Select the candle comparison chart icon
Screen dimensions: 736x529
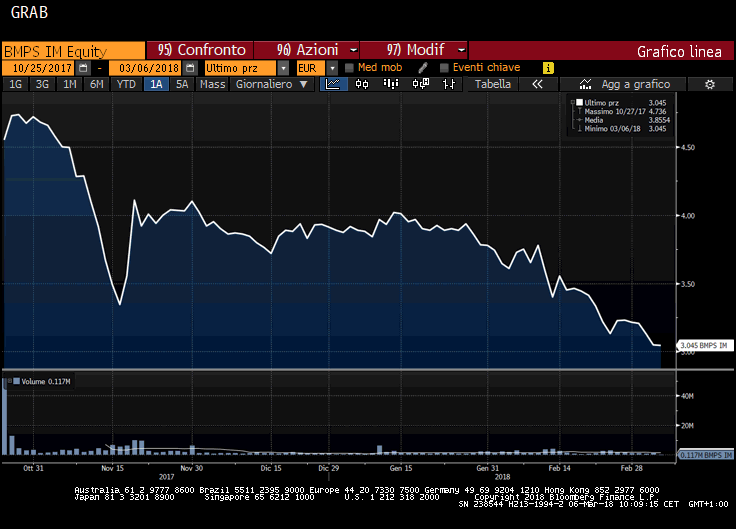(x=420, y=84)
